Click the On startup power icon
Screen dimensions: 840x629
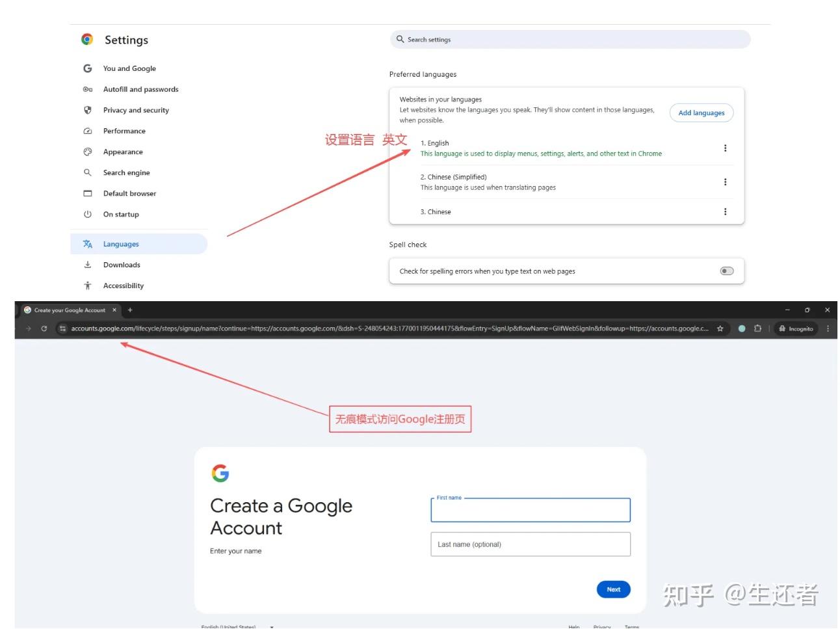88,214
